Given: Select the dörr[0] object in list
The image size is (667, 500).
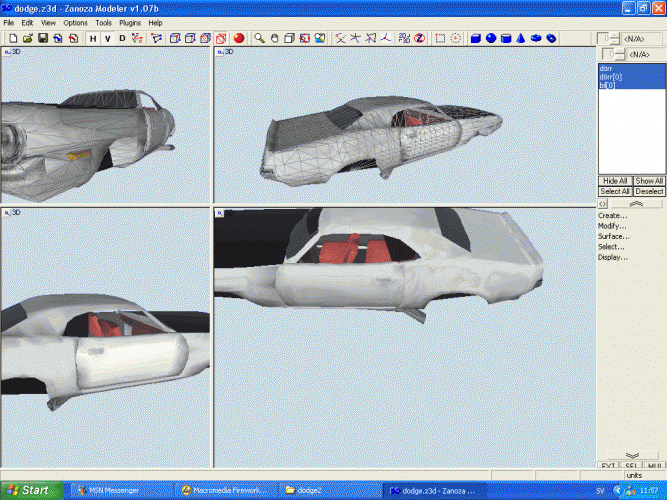Looking at the screenshot, I should [x=610, y=77].
